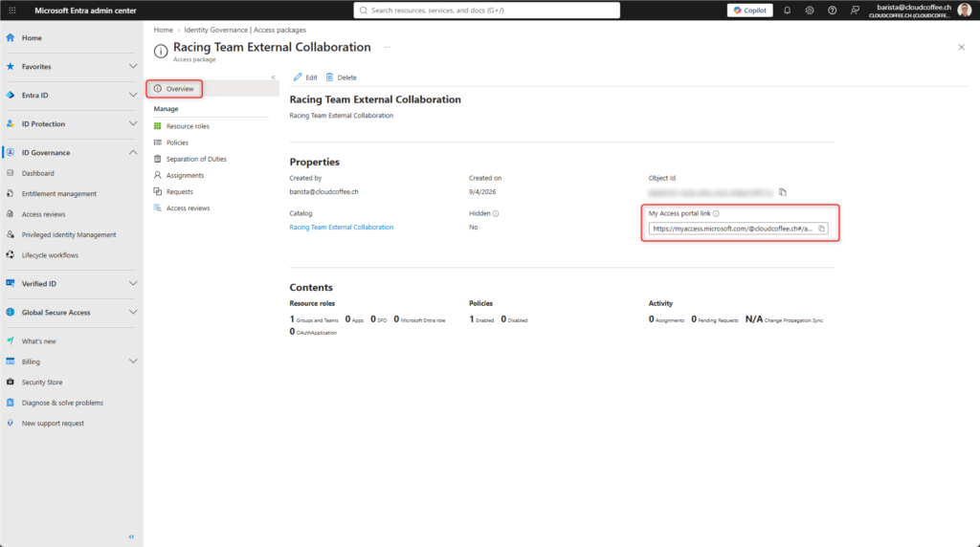The image size is (980, 547).
Task: Click Edit in the command bar
Action: [x=305, y=77]
